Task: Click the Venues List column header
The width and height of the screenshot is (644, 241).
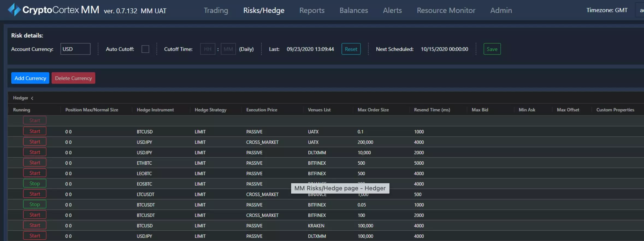Action: [x=319, y=110]
